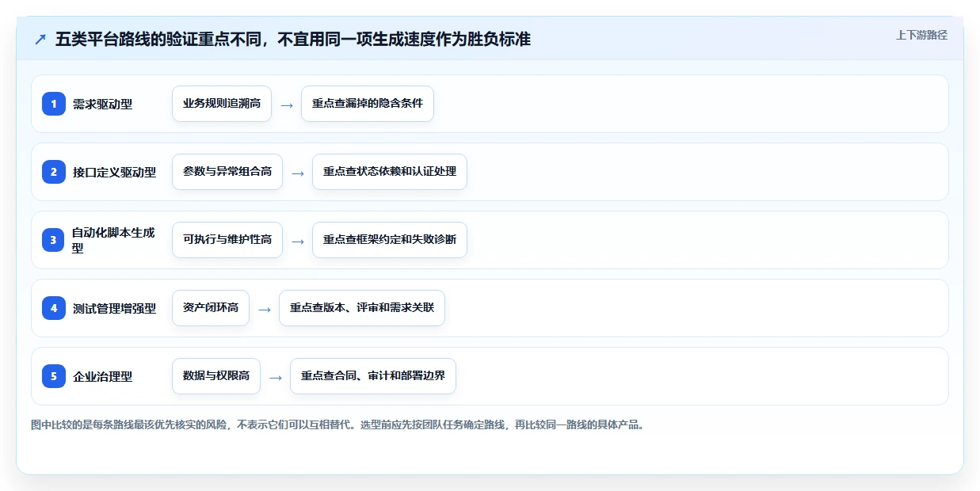Click the arrow icon beside the title
The image size is (980, 491).
[x=40, y=39]
